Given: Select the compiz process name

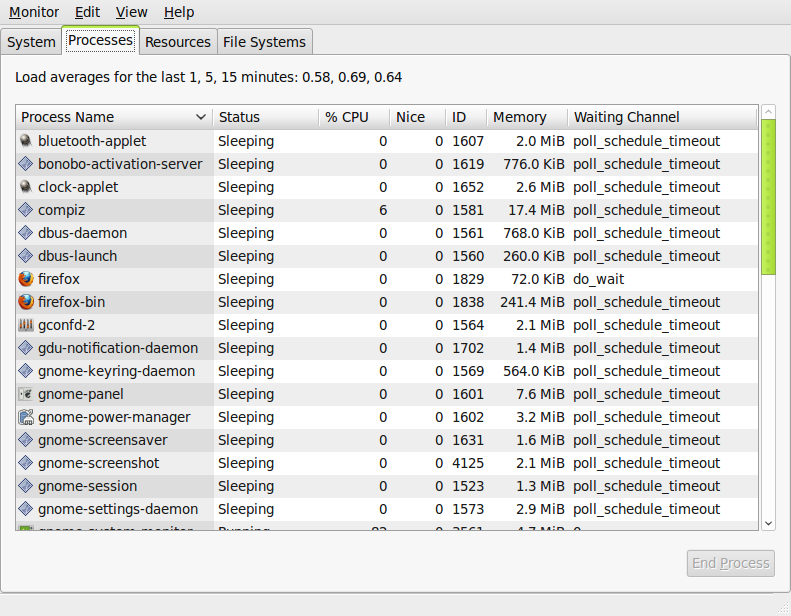Looking at the screenshot, I should [x=62, y=210].
